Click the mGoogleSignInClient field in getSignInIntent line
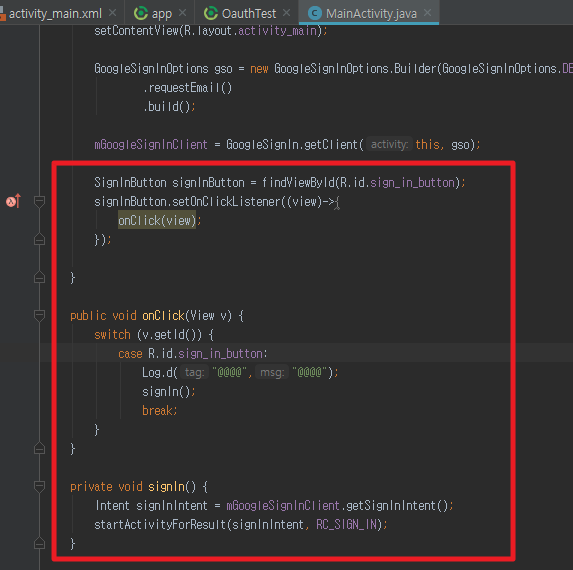 click(283, 505)
